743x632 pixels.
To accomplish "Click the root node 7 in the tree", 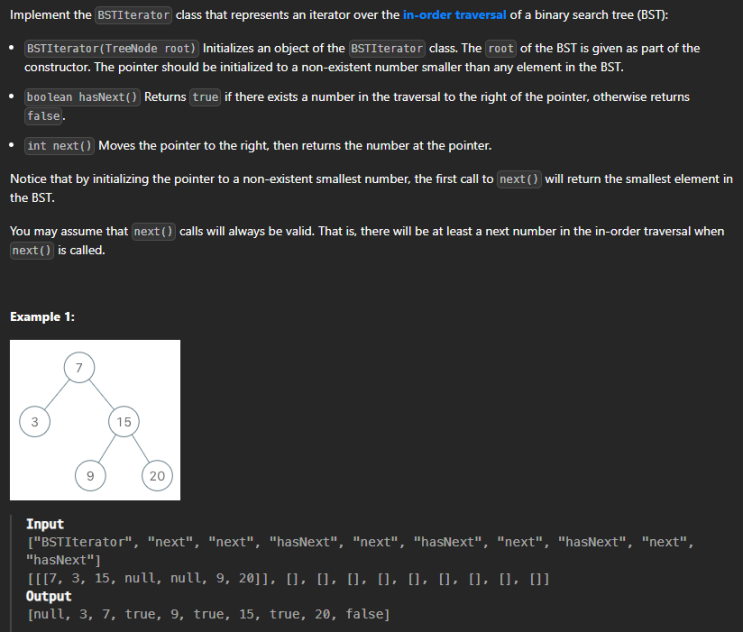I will (x=79, y=367).
